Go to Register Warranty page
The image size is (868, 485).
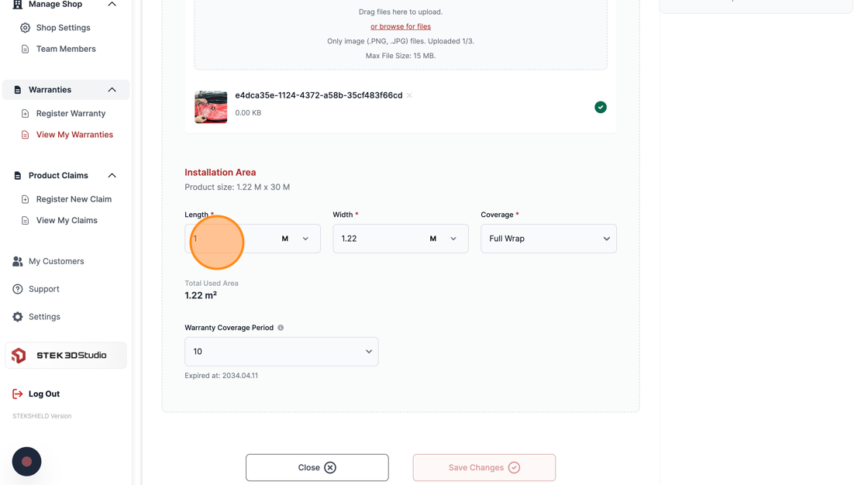71,113
